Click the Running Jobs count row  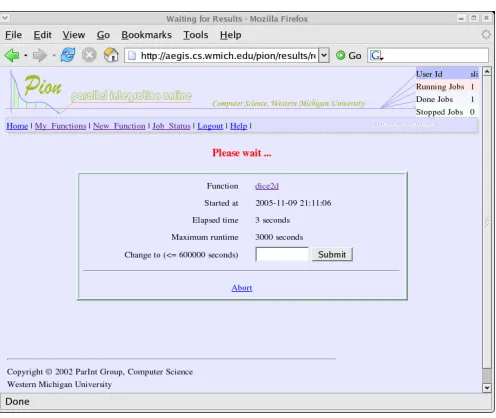[447, 87]
